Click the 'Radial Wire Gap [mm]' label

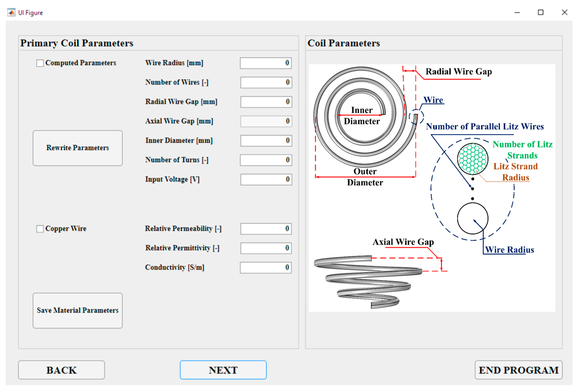click(181, 102)
